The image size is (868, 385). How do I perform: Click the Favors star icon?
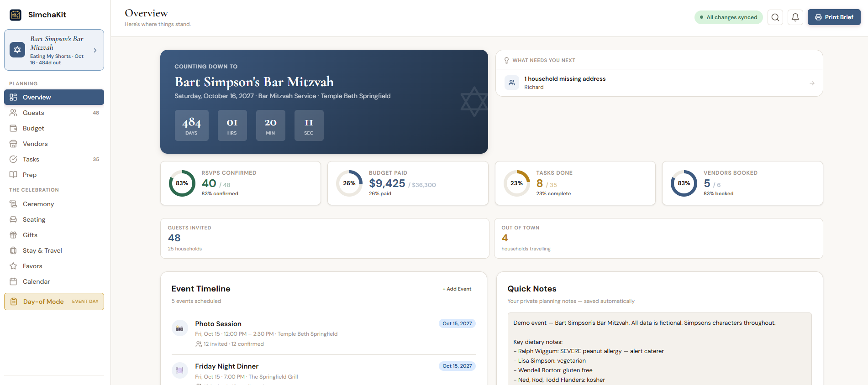[13, 266]
